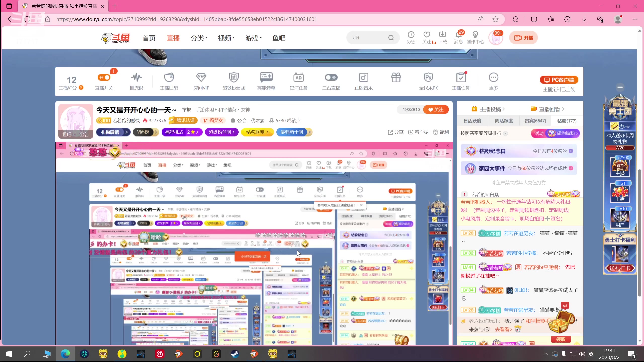Click the 关注 follow button
644x362 pixels.
[x=436, y=109]
